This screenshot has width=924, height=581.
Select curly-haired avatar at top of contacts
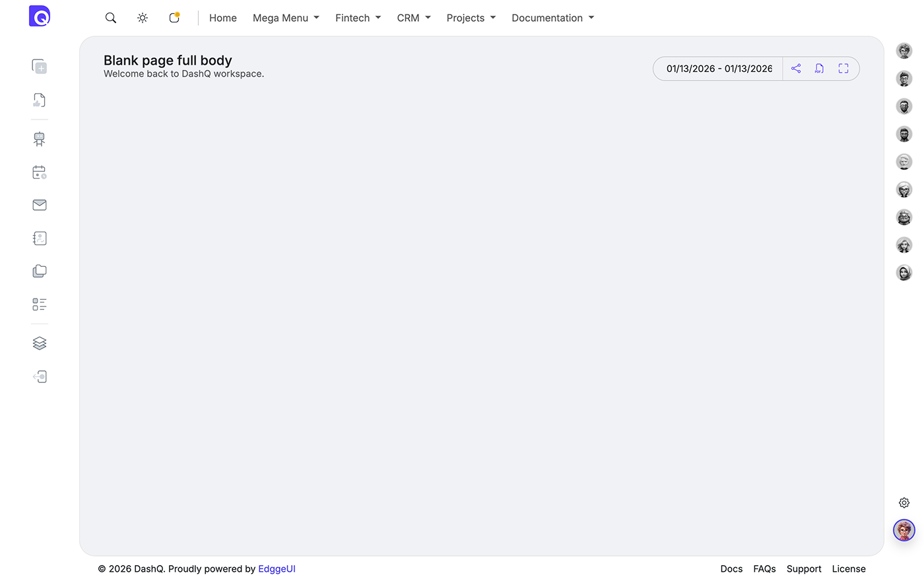904,51
